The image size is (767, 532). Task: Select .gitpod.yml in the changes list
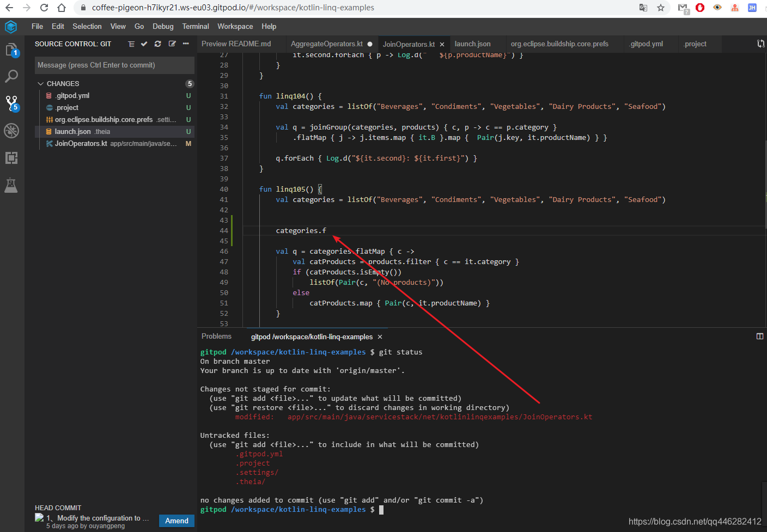pos(114,96)
